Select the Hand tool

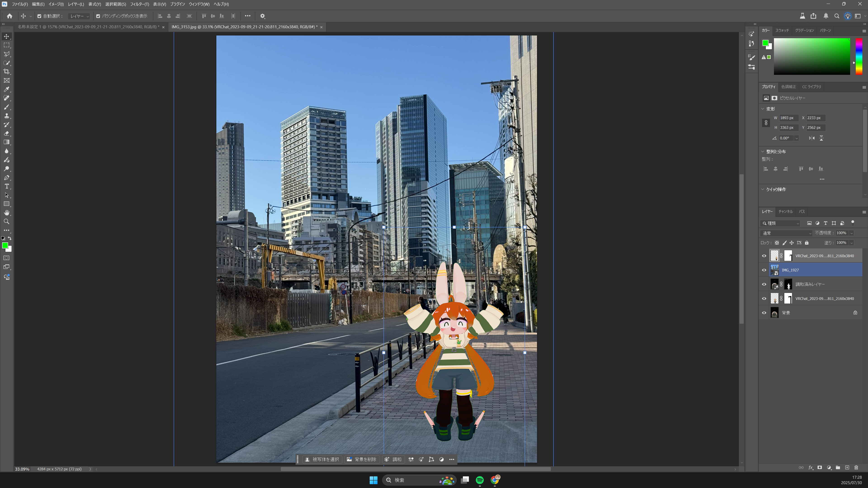pos(6,213)
